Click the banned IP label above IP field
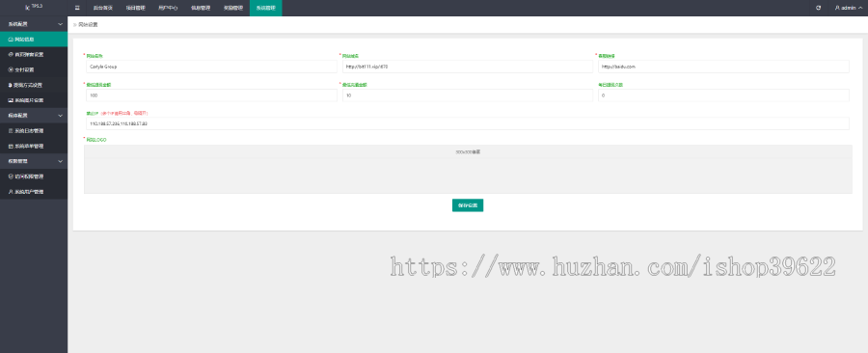Image resolution: width=868 pixels, height=353 pixels. pyautogui.click(x=118, y=113)
